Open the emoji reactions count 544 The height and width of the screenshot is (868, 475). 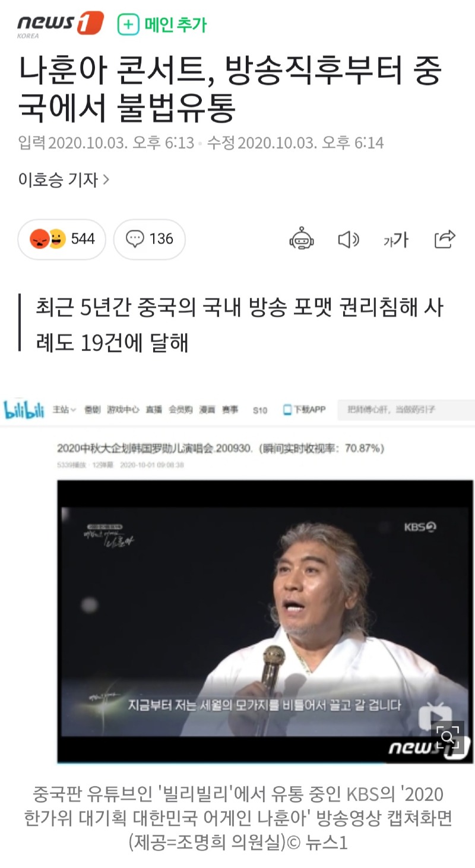click(62, 239)
